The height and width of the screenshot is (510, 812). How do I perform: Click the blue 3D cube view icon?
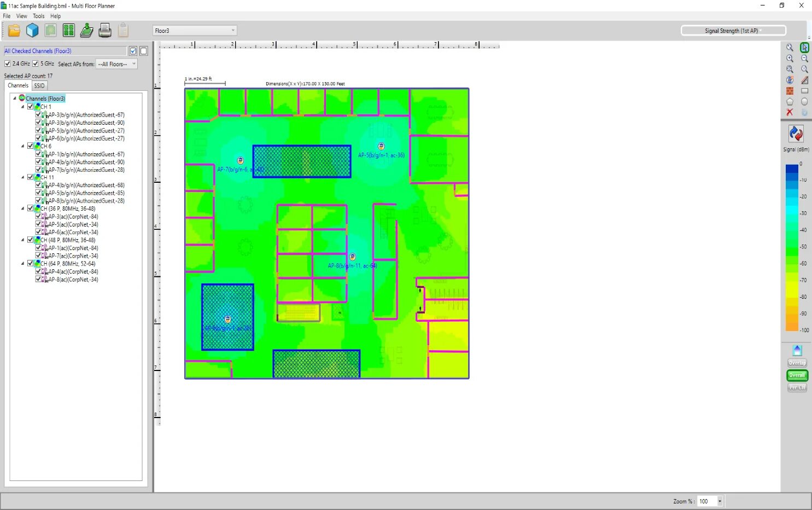pyautogui.click(x=33, y=31)
